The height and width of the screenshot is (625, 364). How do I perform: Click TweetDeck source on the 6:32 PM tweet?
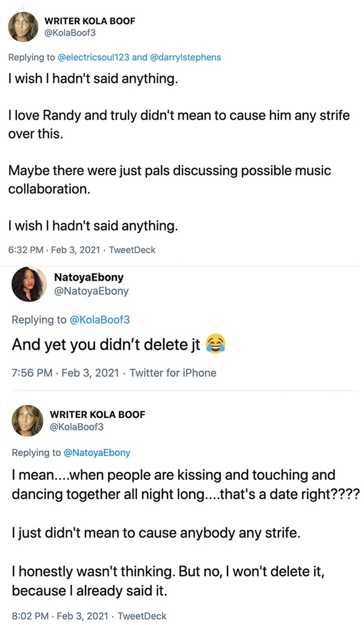click(132, 249)
